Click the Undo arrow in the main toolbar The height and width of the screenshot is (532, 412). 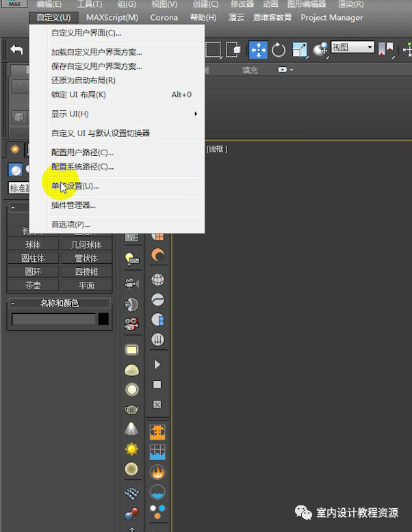click(16, 50)
